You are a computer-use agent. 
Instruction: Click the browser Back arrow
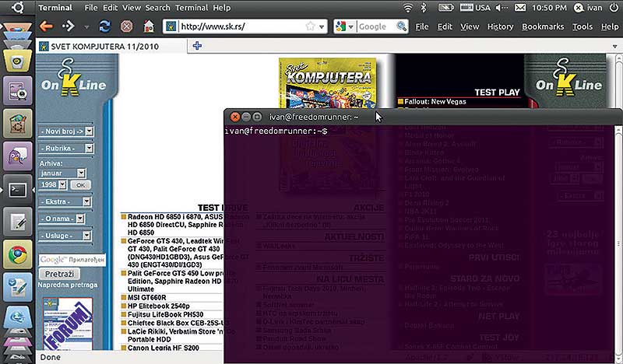(47, 26)
